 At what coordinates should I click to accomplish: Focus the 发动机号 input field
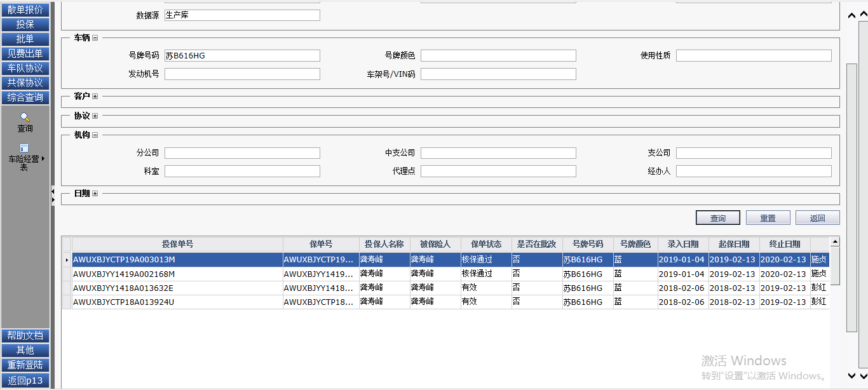[242, 74]
